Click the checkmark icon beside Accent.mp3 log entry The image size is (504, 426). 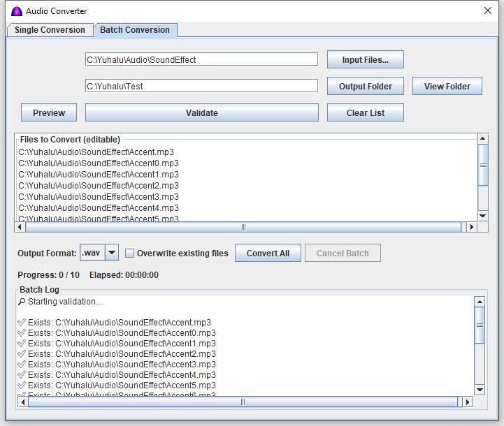22,323
